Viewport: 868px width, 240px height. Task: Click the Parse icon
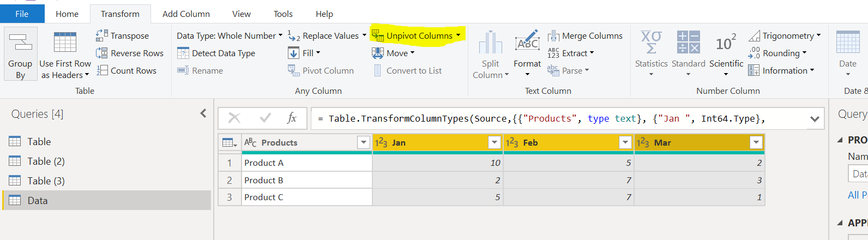tap(553, 70)
